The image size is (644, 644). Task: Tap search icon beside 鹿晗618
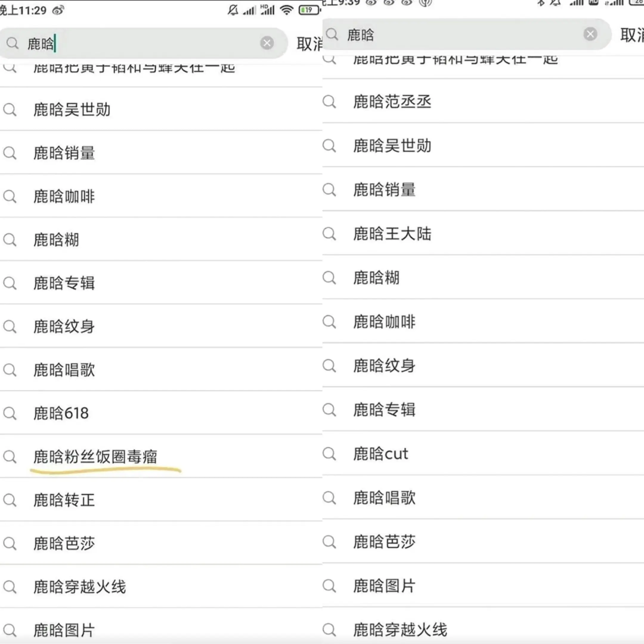[x=10, y=413]
